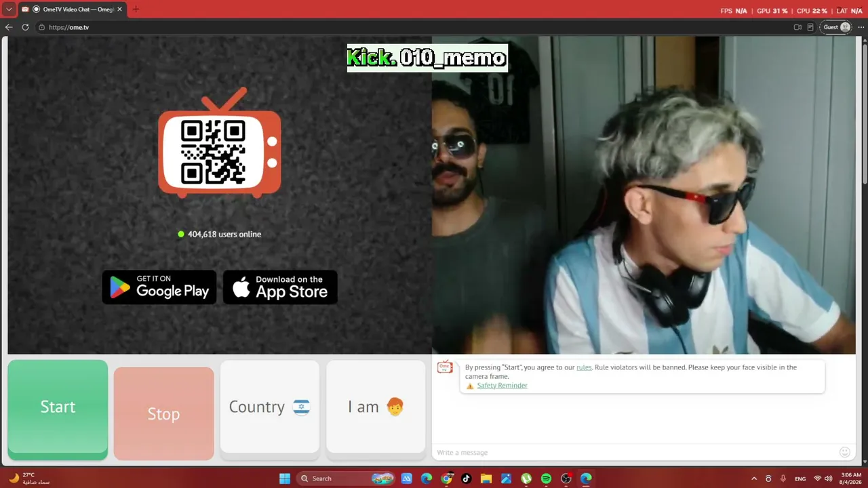
Task: Open the Wi-Fi network settings
Action: pyautogui.click(x=817, y=479)
